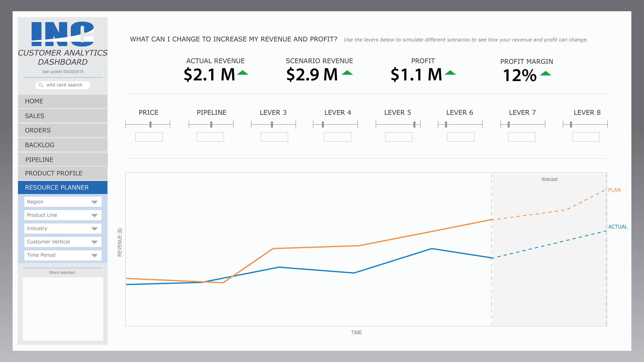The image size is (644, 362).
Task: Open the PRODUCT PROFILE page
Action: tap(63, 173)
